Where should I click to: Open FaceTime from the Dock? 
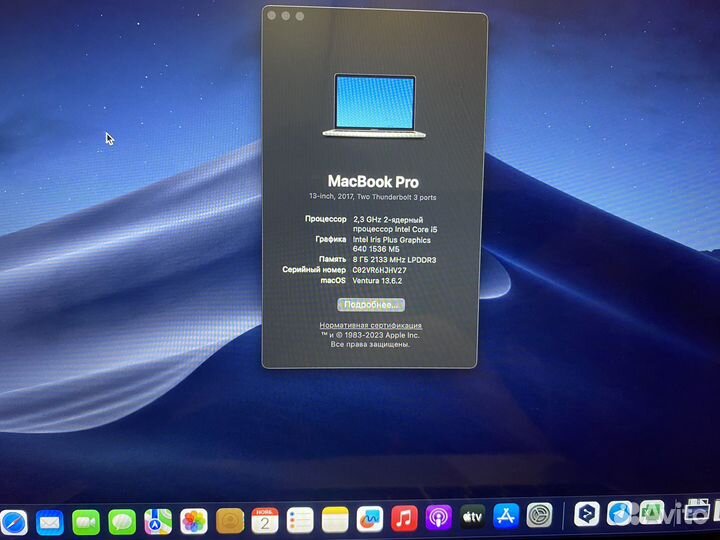click(86, 522)
